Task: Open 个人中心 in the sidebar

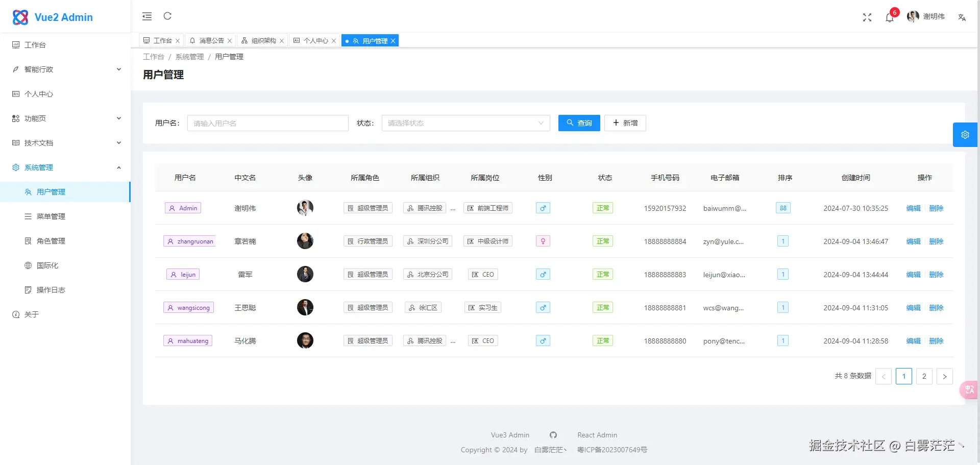Action: point(65,94)
